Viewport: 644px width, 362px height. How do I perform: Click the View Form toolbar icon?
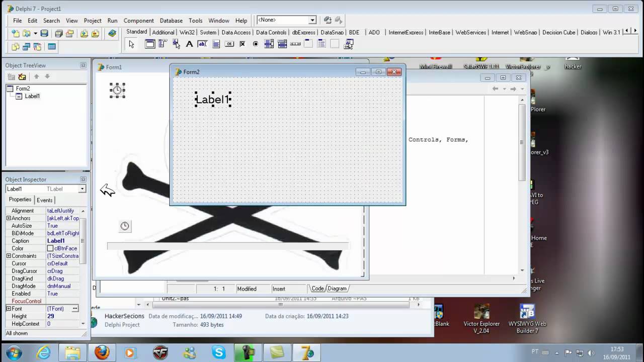click(27, 47)
